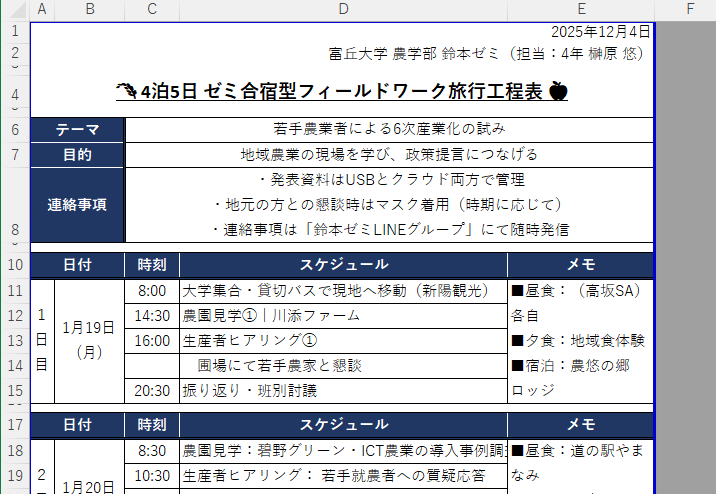Click memo line 宿泊：農悠の郷
Viewport: 716px width, 494px height.
[x=570, y=366]
